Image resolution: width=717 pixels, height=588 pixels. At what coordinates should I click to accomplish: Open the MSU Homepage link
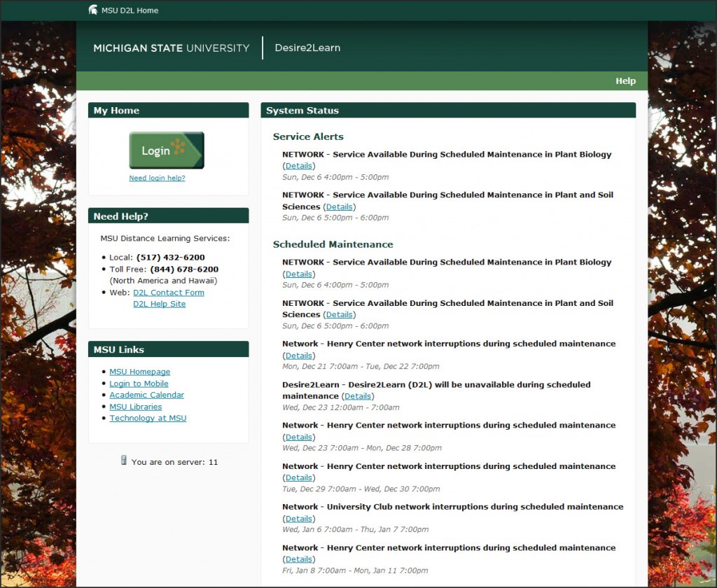coord(139,371)
